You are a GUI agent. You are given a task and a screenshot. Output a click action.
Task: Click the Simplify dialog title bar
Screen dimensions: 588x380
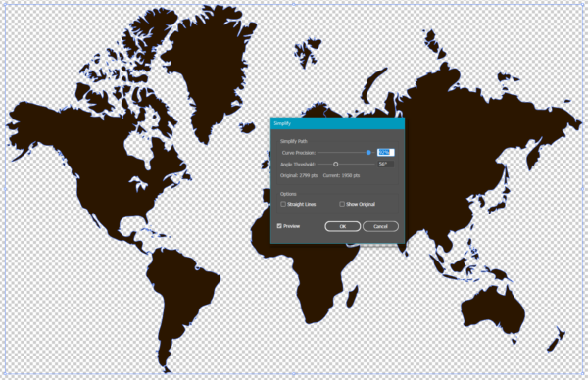pyautogui.click(x=337, y=123)
